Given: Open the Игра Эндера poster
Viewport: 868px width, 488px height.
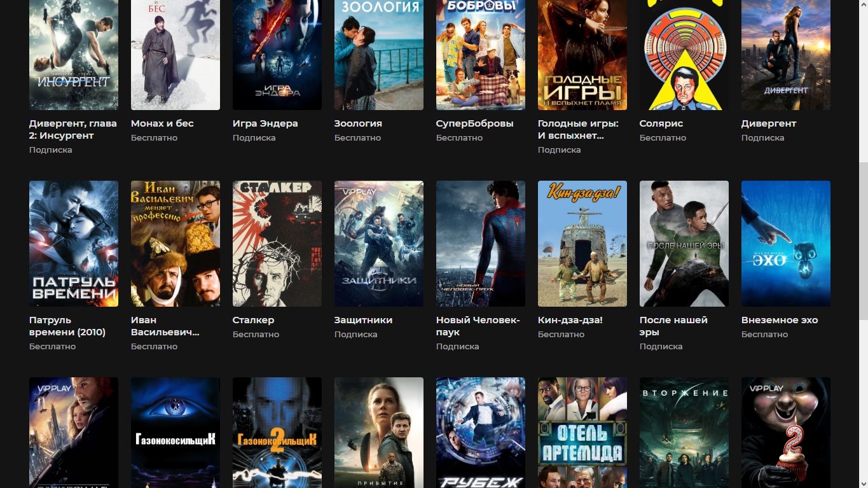Looking at the screenshot, I should pyautogui.click(x=277, y=55).
